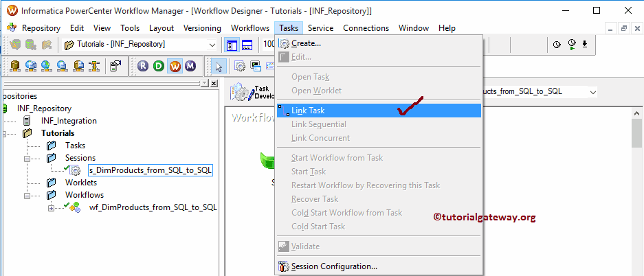Select the Workflow Manager (W) tool
The image size is (644, 276).
coord(175,66)
